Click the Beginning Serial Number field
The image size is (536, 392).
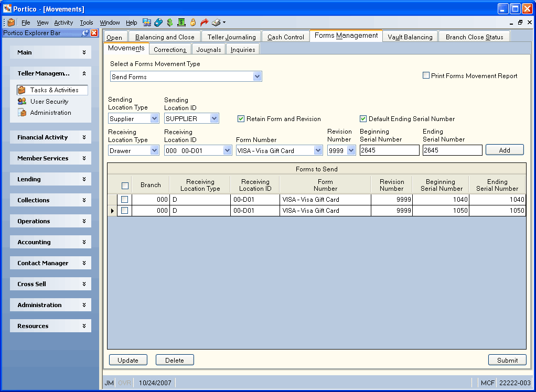(x=389, y=150)
